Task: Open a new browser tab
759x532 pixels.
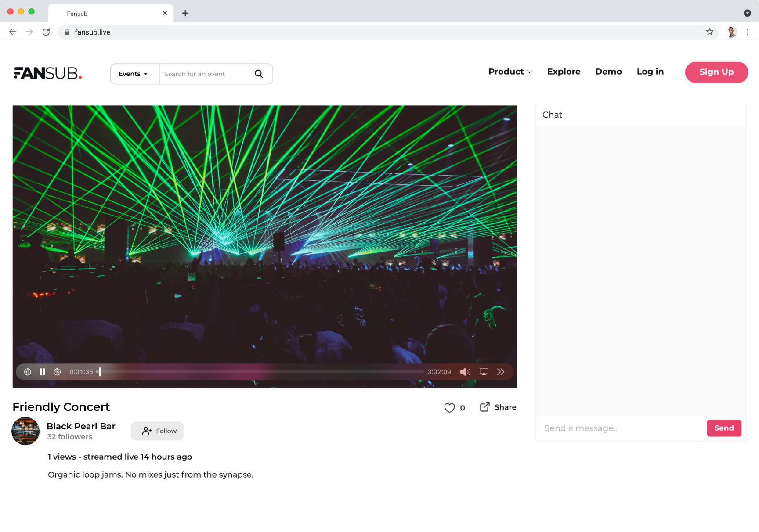Action: point(185,13)
